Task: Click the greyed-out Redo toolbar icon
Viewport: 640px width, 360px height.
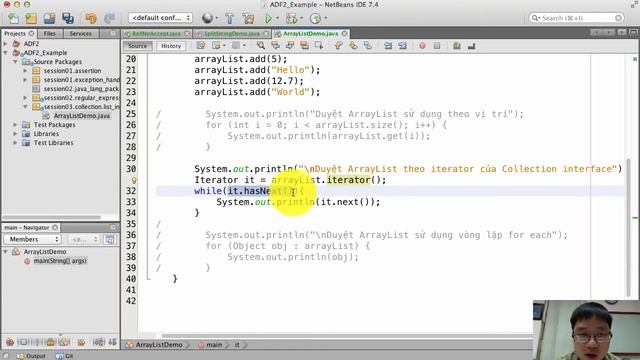Action: coord(109,18)
